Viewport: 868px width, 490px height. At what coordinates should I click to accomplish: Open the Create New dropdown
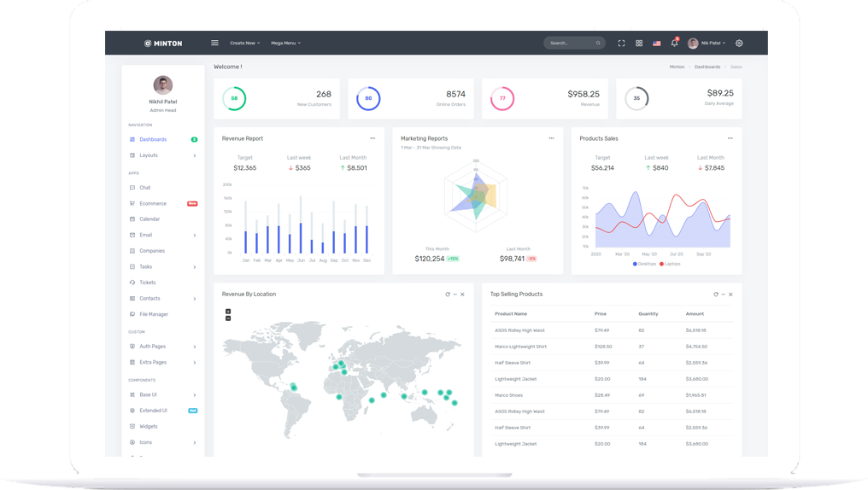coord(244,43)
